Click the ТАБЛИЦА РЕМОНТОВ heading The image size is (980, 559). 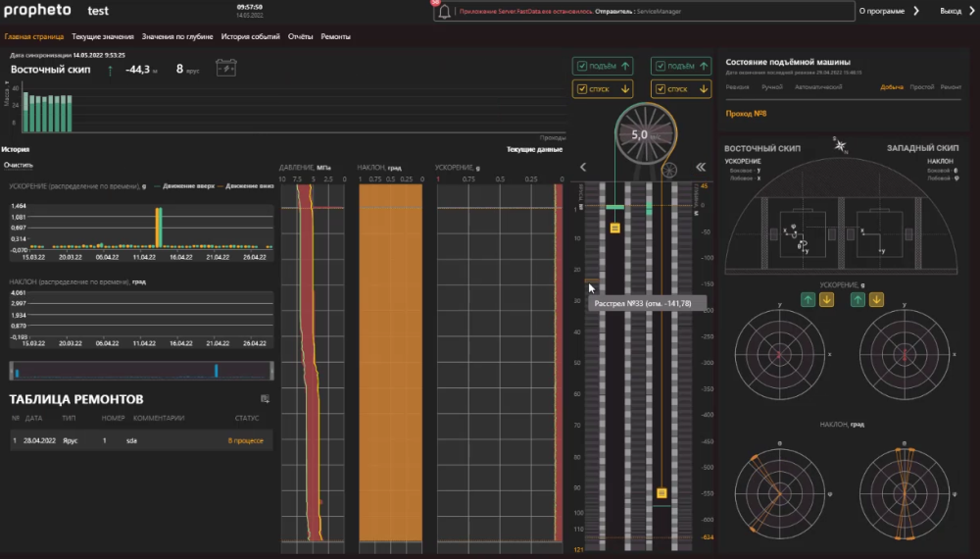coord(76,399)
